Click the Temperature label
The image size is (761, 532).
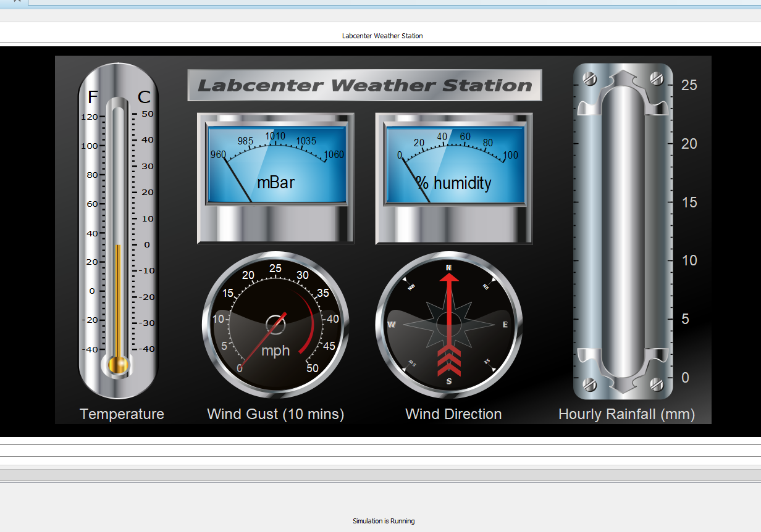coord(121,414)
